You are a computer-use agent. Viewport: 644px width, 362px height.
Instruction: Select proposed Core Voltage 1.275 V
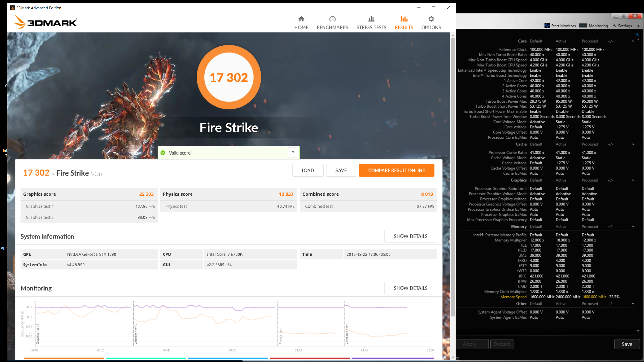(588, 127)
